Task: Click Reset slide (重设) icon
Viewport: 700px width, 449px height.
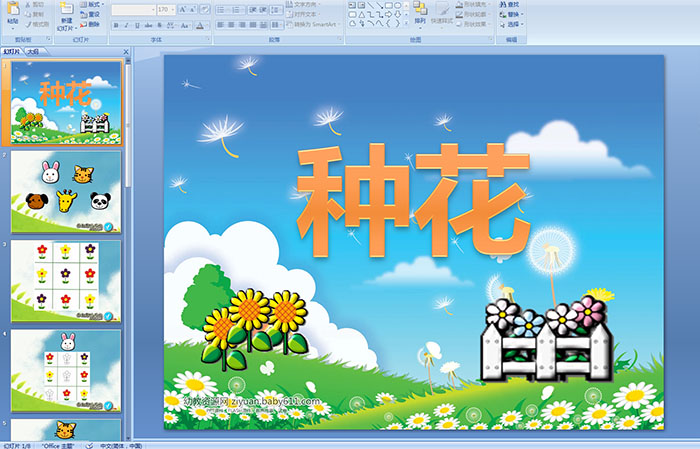Action: tap(83, 14)
